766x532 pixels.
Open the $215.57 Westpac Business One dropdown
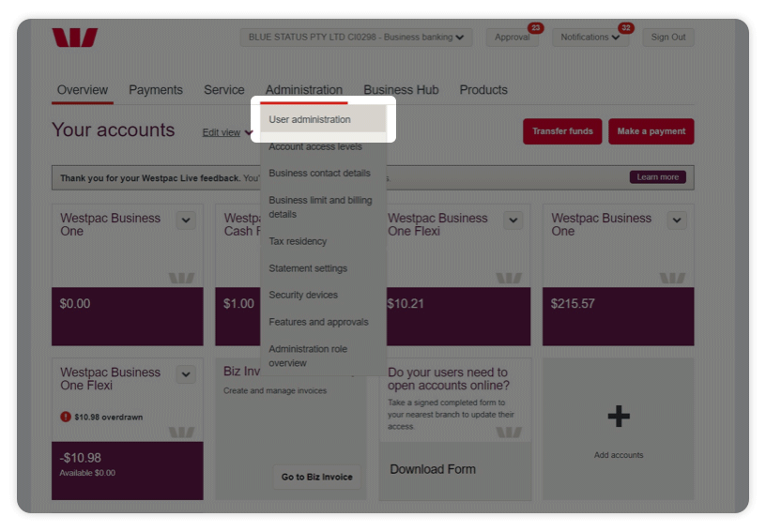[x=677, y=220]
